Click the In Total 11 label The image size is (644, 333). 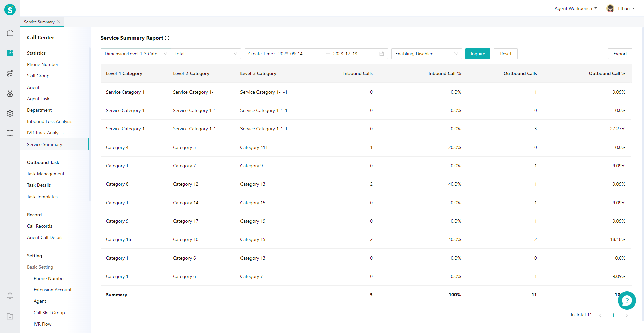pos(581,315)
